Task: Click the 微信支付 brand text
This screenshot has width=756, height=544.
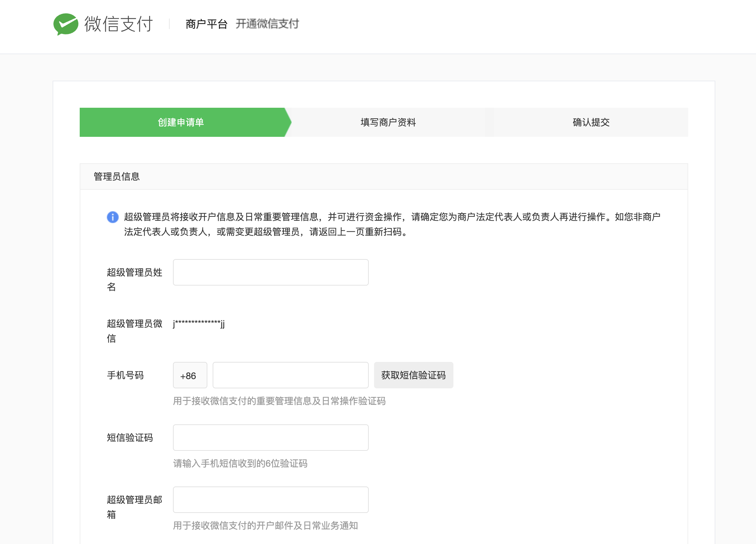Action: coord(118,24)
